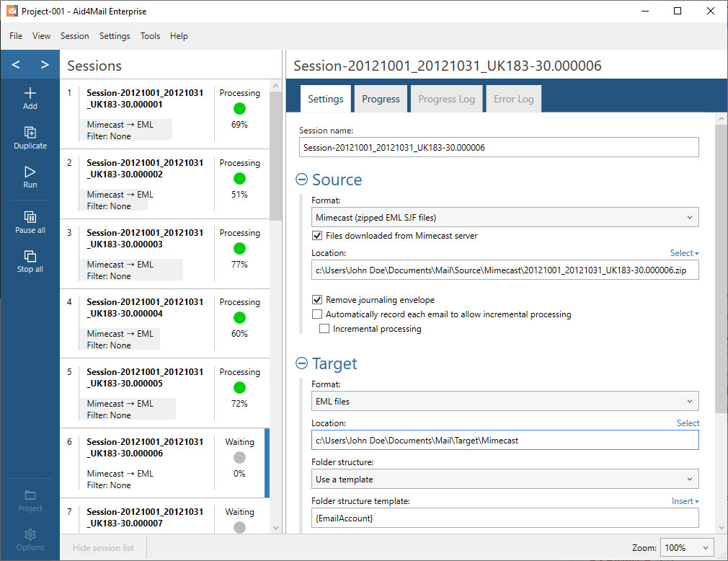Collapse the Target section
728x561 pixels.
[302, 363]
